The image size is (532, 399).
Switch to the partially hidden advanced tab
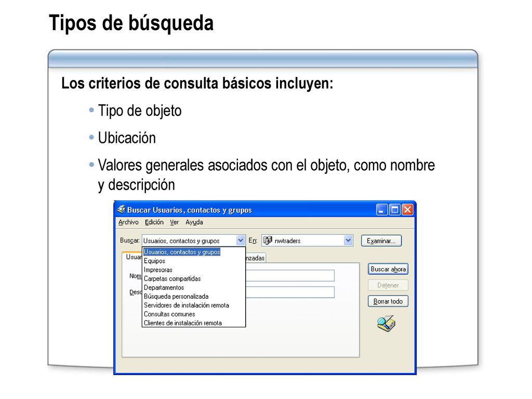click(x=256, y=258)
